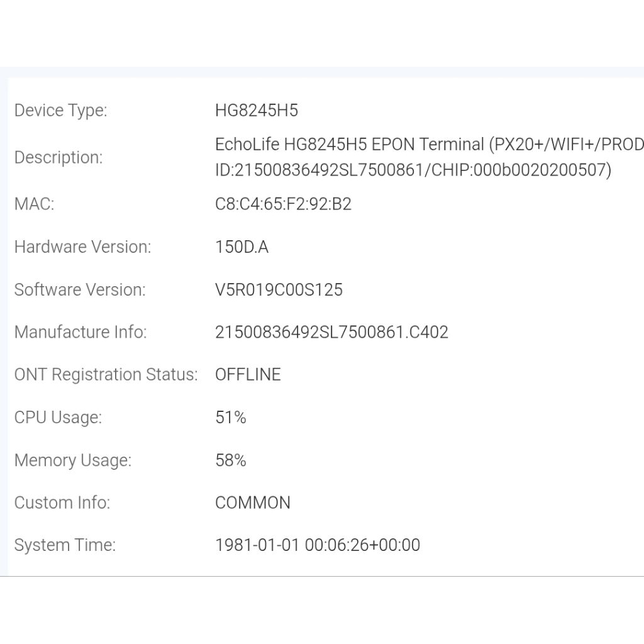Click the Manufacture Info label
The width and height of the screenshot is (644, 644).
(80, 332)
